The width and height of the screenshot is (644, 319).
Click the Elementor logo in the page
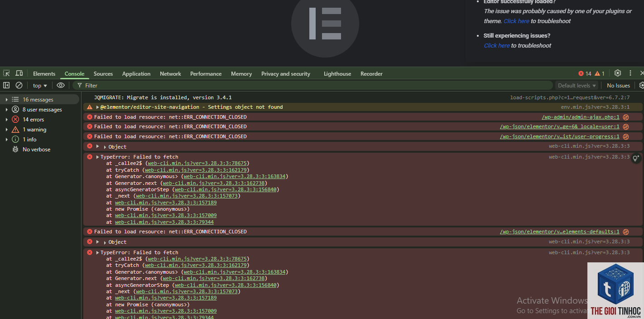[x=325, y=24]
